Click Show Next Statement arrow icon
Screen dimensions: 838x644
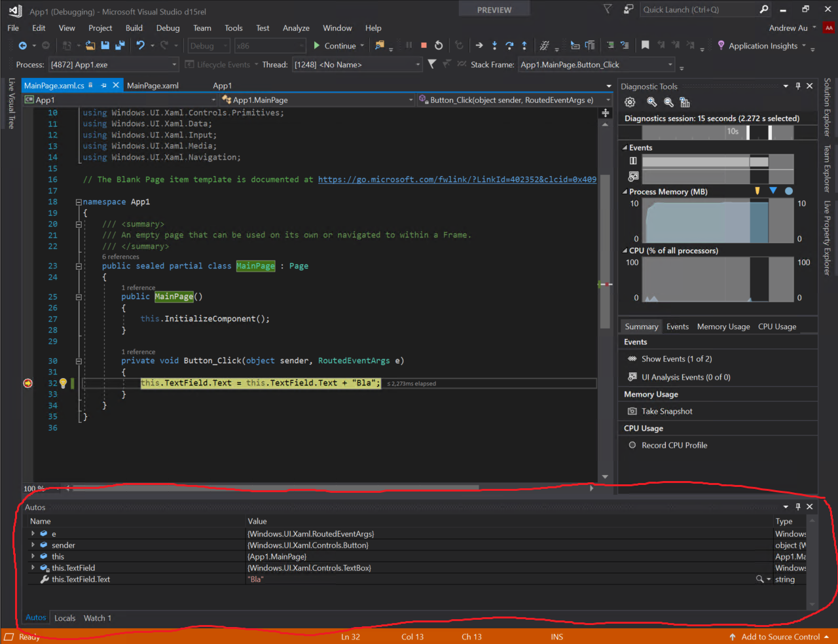click(x=479, y=45)
